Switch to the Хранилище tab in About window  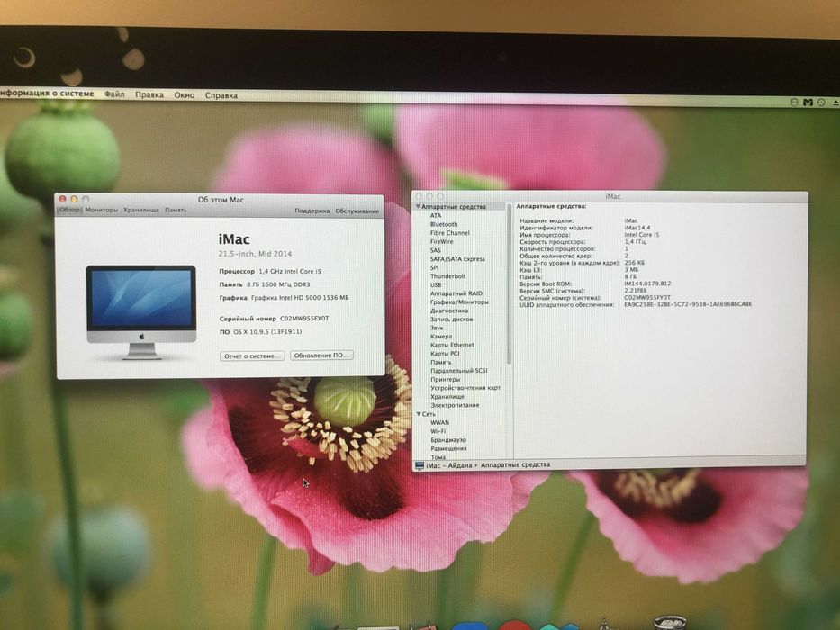[140, 210]
